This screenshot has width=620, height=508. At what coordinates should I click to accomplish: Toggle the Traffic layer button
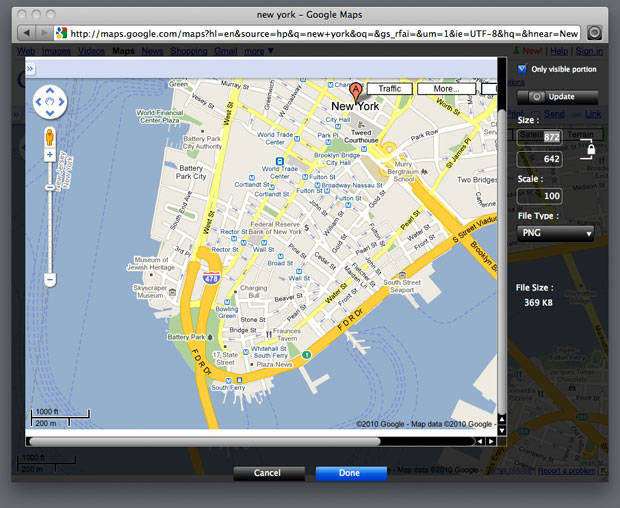tap(389, 89)
